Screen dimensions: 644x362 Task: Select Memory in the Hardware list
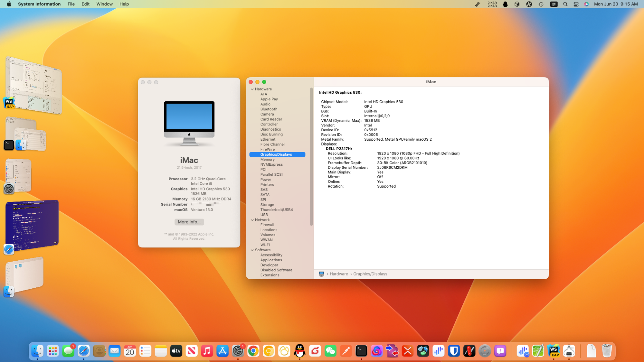(268, 160)
